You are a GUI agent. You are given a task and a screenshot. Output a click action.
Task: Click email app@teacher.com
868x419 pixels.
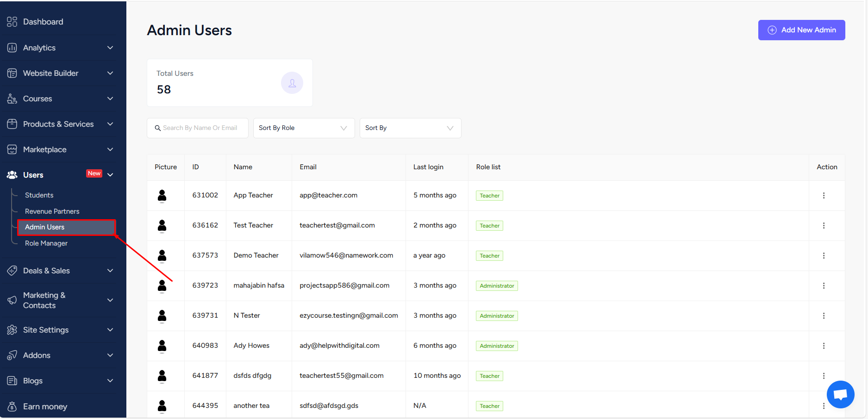328,195
